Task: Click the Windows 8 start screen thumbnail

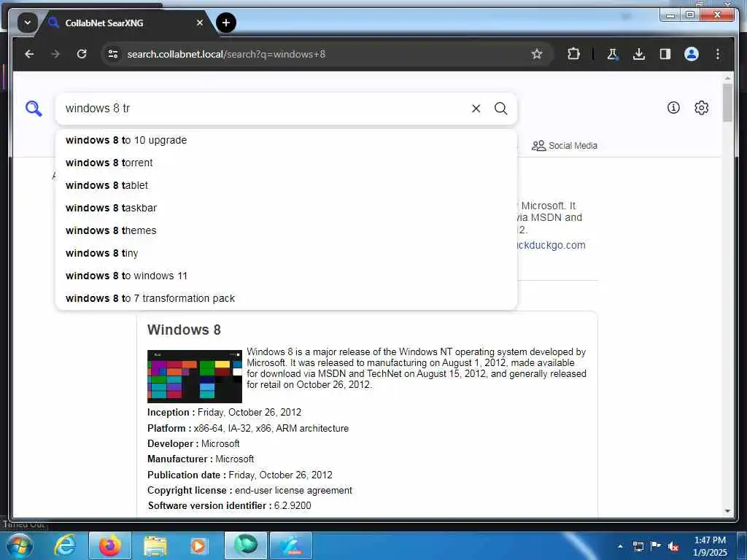Action: click(x=194, y=376)
